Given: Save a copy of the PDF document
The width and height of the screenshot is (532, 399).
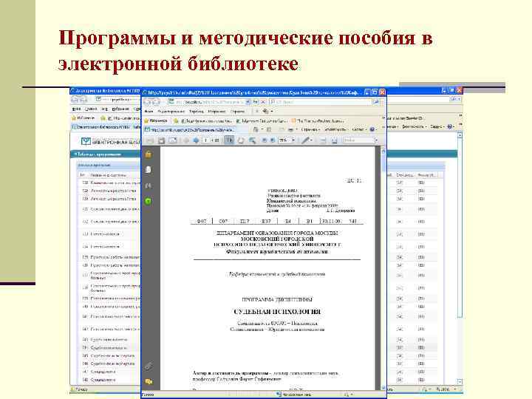Looking at the screenshot, I should pos(162,140).
